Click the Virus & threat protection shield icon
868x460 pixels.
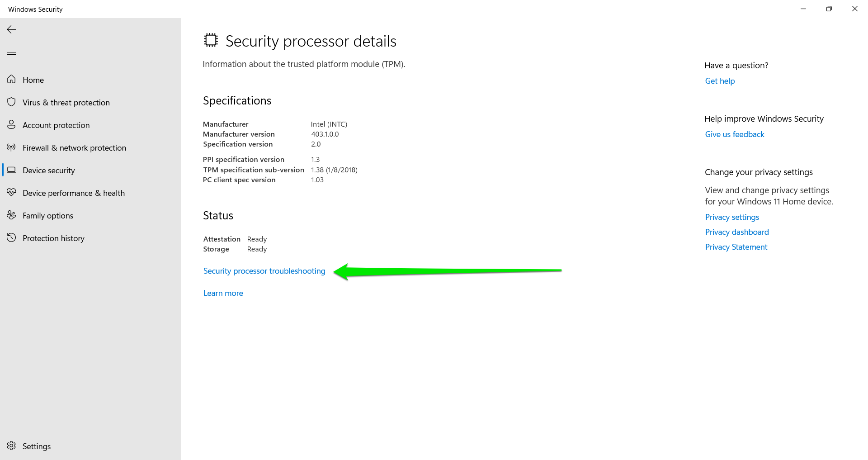click(12, 102)
